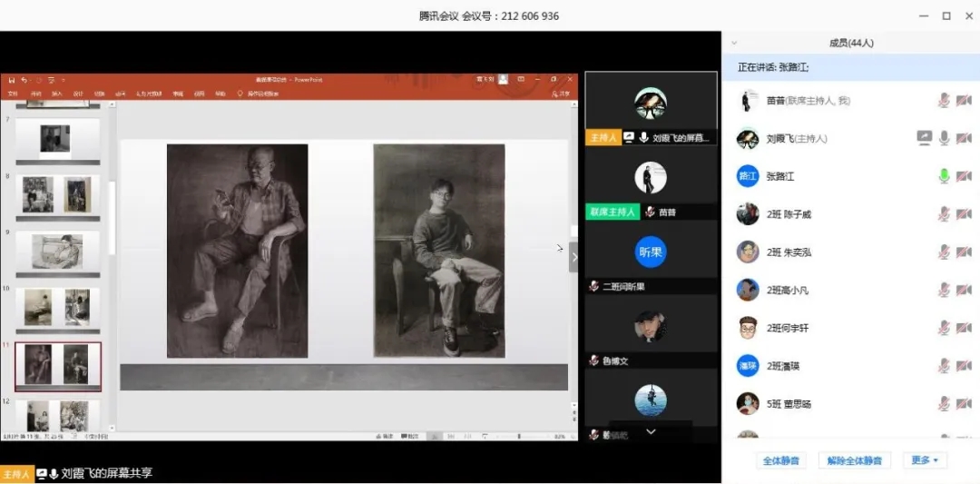
Task: Click the PowerPoint zoom slider in the status bar
Action: point(519,436)
